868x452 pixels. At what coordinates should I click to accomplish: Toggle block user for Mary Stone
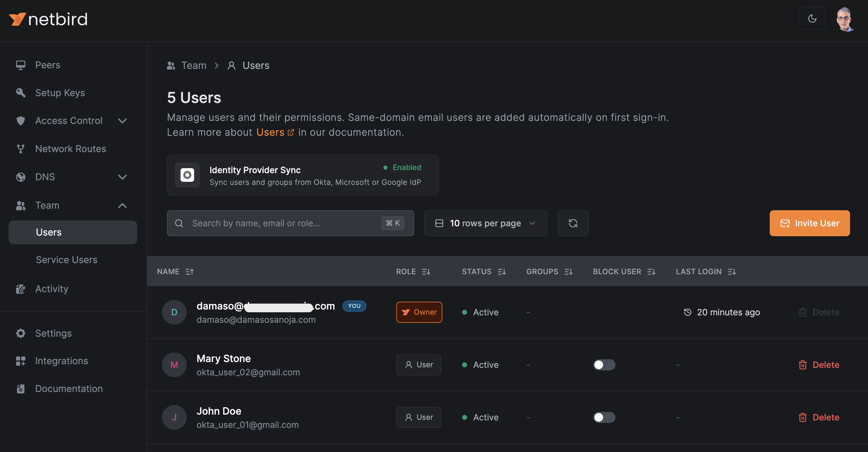click(603, 365)
